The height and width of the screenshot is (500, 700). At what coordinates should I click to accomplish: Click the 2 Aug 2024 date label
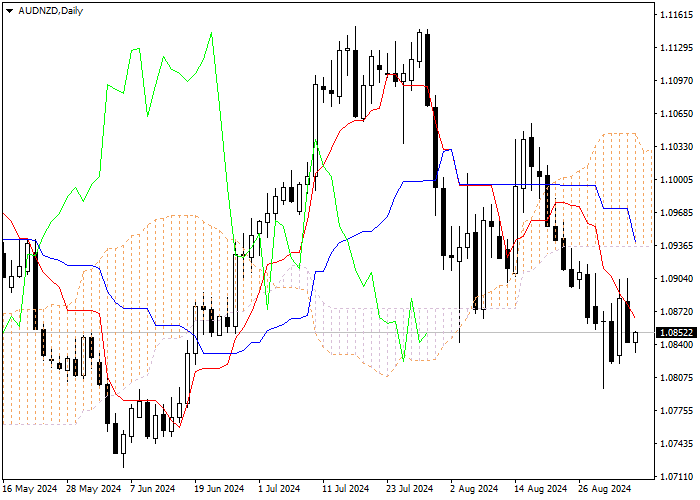coord(474,489)
